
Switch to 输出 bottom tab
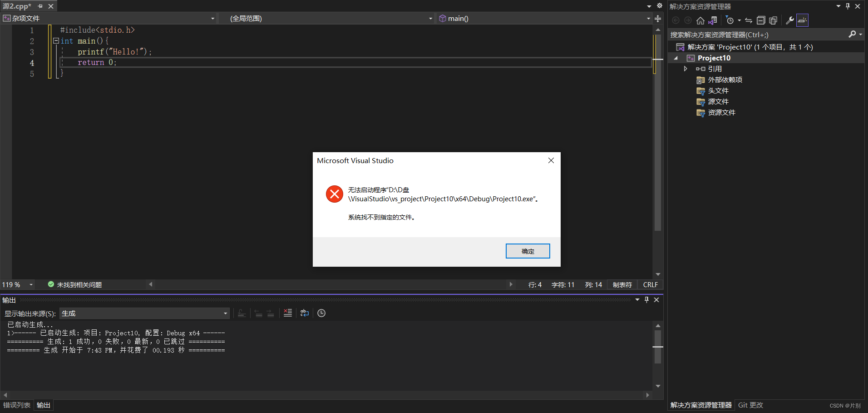[x=44, y=405]
